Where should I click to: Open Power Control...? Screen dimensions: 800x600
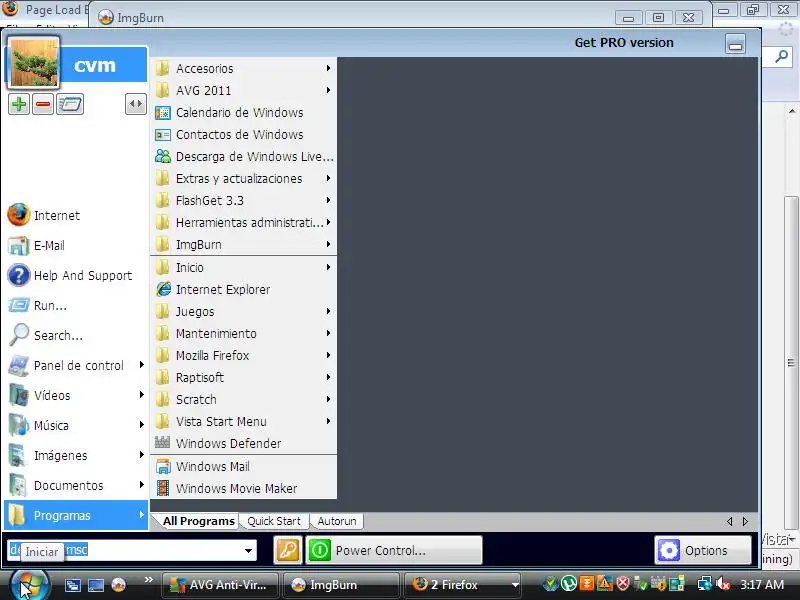[393, 550]
